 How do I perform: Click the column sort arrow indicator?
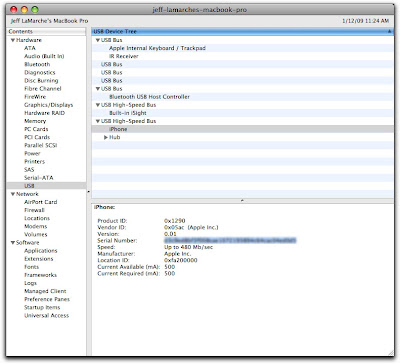389,31
